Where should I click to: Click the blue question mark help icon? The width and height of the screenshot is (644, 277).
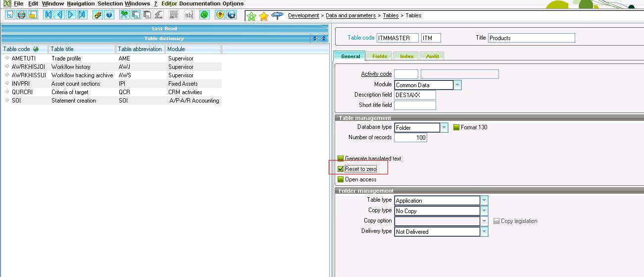click(109, 15)
